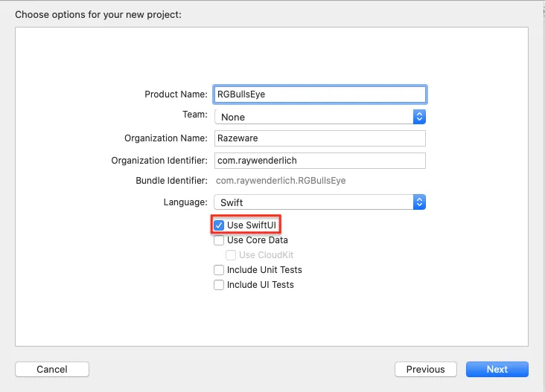Click the Include Unit Tests label
545x392 pixels.
point(264,270)
